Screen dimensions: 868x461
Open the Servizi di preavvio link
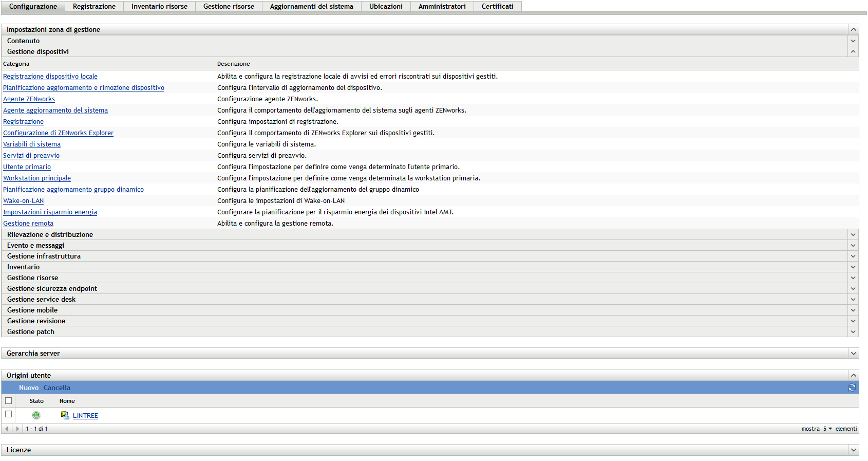point(31,156)
